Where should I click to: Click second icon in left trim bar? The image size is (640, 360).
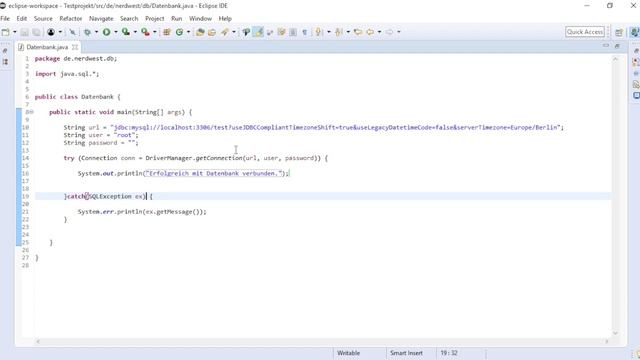point(5,62)
